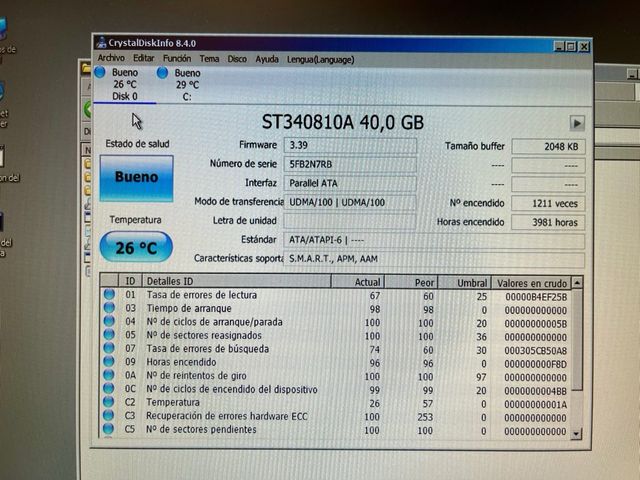Select the Horas encendido attribute row
Screen dimensions: 640x480
coord(336,363)
